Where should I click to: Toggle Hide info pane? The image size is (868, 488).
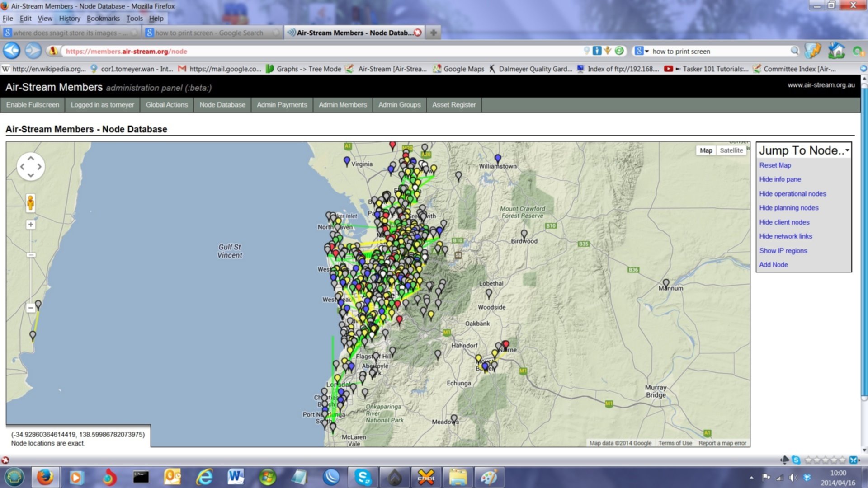pyautogui.click(x=780, y=179)
